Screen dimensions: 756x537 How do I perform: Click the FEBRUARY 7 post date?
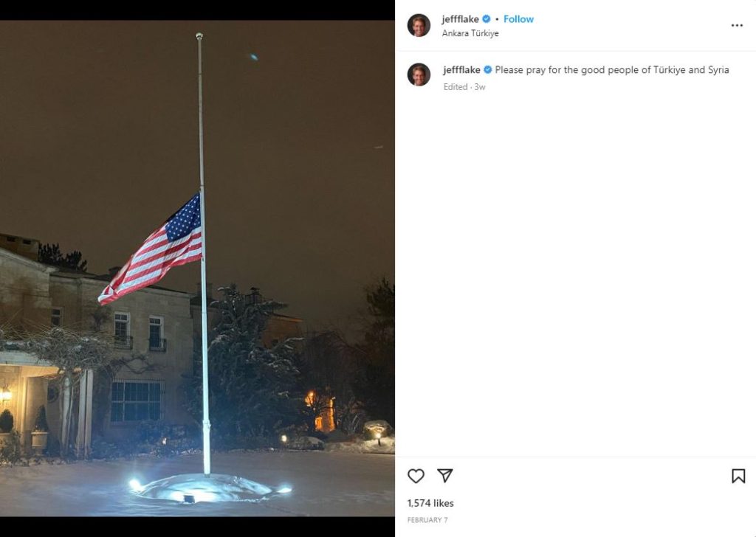[x=427, y=519]
